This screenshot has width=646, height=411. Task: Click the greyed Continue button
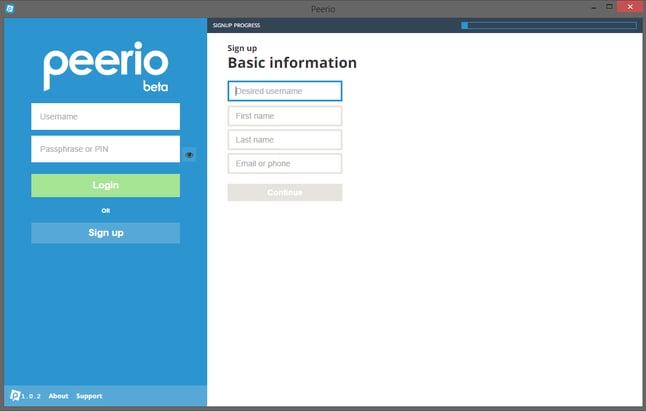pos(285,192)
